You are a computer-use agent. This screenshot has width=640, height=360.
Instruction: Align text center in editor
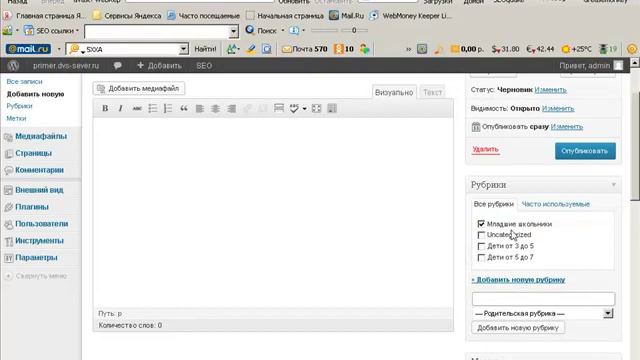pos(215,108)
